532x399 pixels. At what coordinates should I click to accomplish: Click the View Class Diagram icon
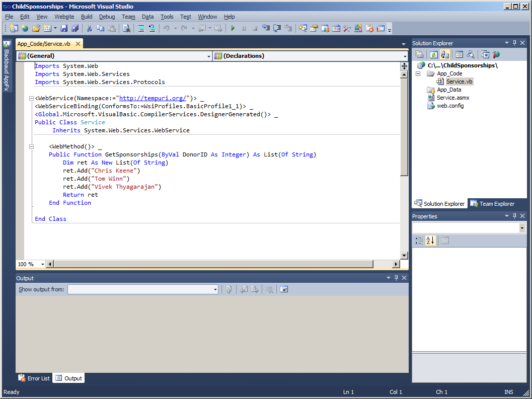[471, 55]
